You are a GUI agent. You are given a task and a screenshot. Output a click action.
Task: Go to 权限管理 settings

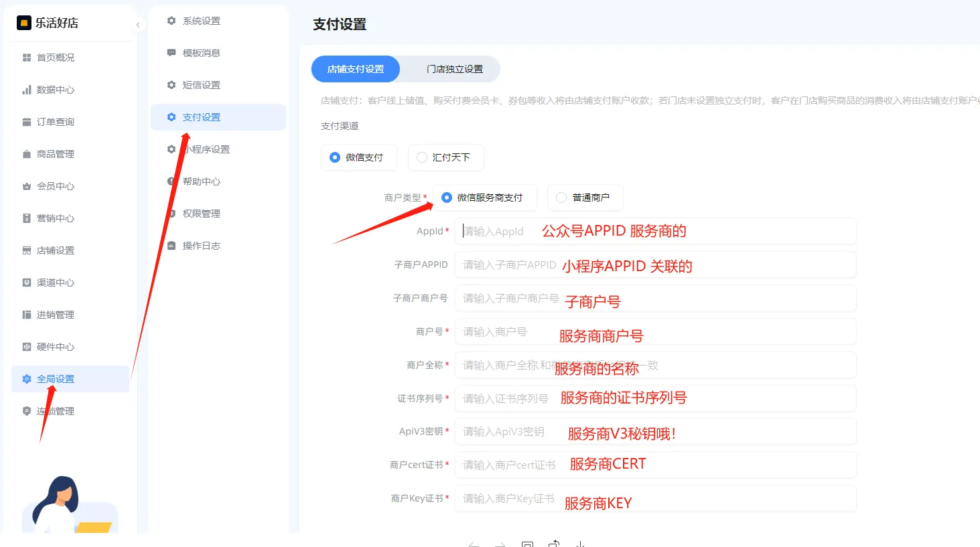tap(201, 213)
